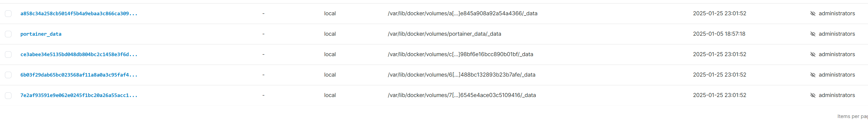This screenshot has width=868, height=127.
Task: Click the portainer_data mount point path
Action: [x=444, y=34]
